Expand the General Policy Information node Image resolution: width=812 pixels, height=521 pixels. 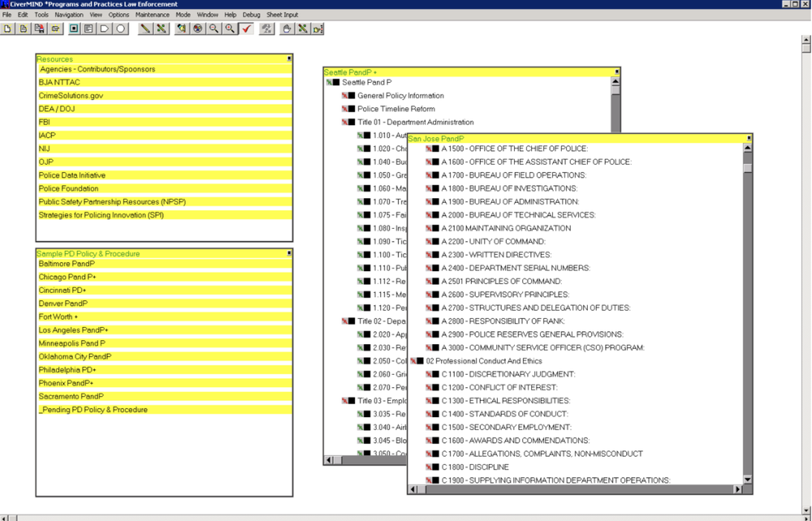pyautogui.click(x=344, y=96)
